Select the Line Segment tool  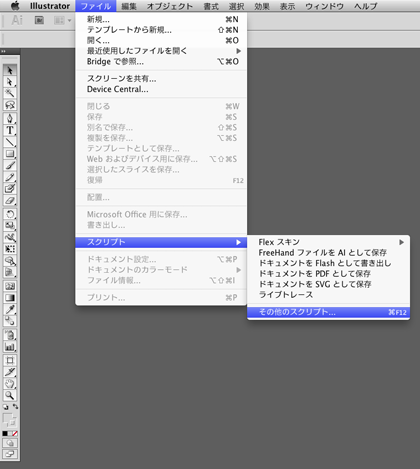tap(10, 142)
